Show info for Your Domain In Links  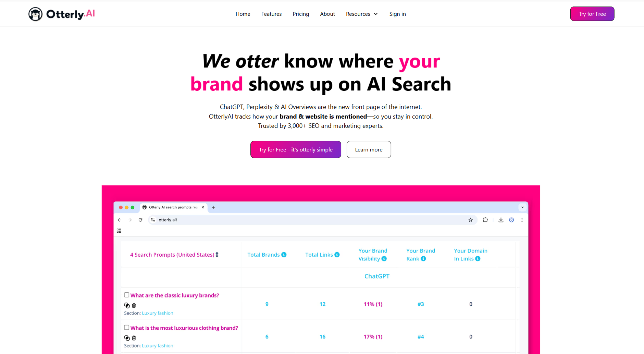[x=478, y=259]
